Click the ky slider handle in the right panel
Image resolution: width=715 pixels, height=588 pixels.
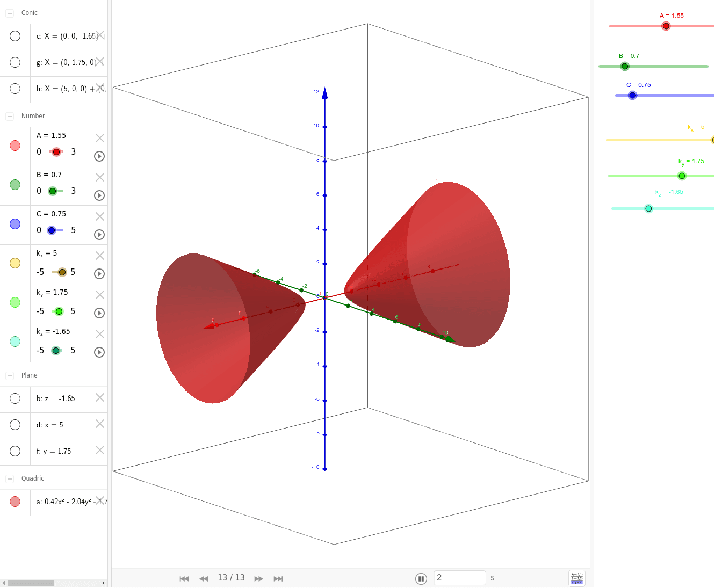[x=682, y=175]
